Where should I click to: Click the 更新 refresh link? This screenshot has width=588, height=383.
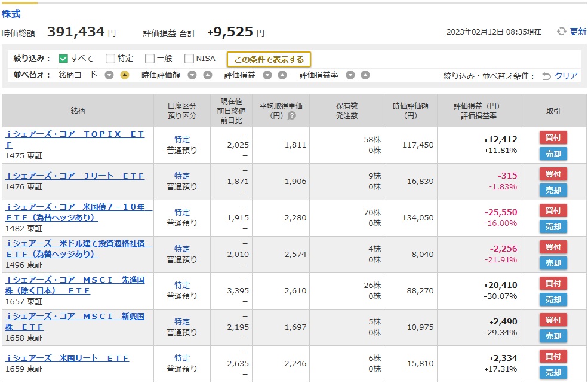(578, 32)
